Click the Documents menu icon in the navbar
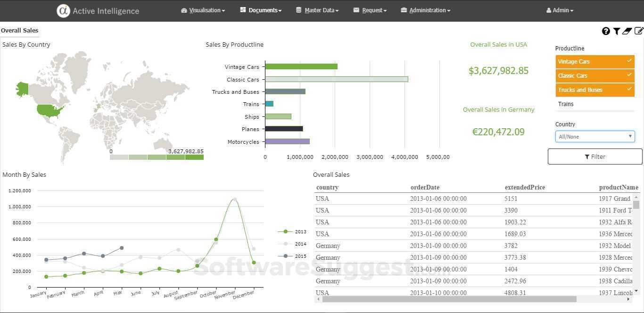Screen dimensions: 644x313 [242, 9]
